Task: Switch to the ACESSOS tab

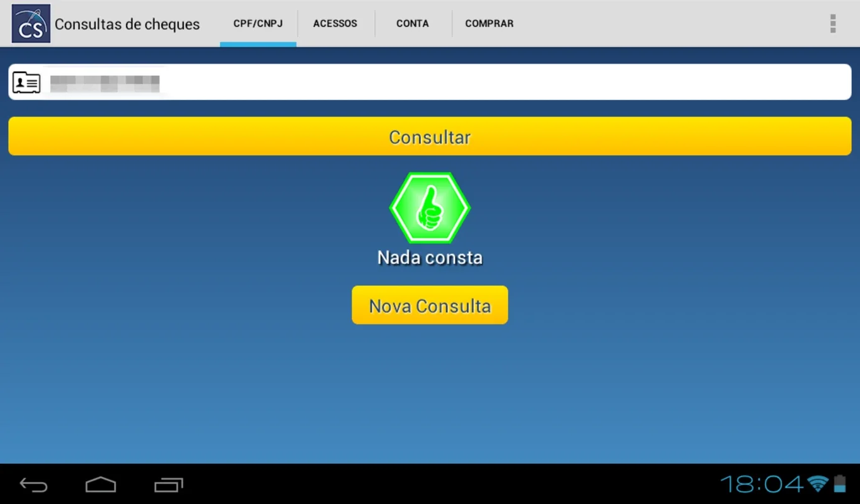Action: point(335,23)
